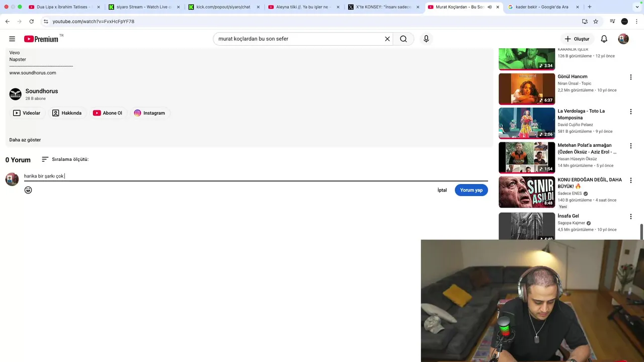Open KONU ERDOĞAN DEĞİL video thumbnail

(x=527, y=192)
